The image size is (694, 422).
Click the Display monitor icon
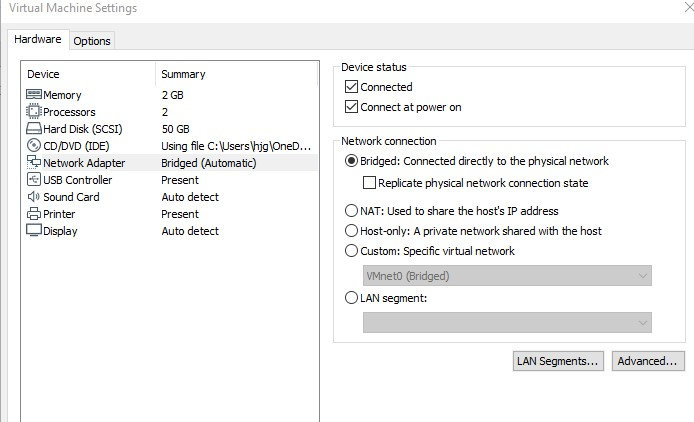(x=33, y=231)
